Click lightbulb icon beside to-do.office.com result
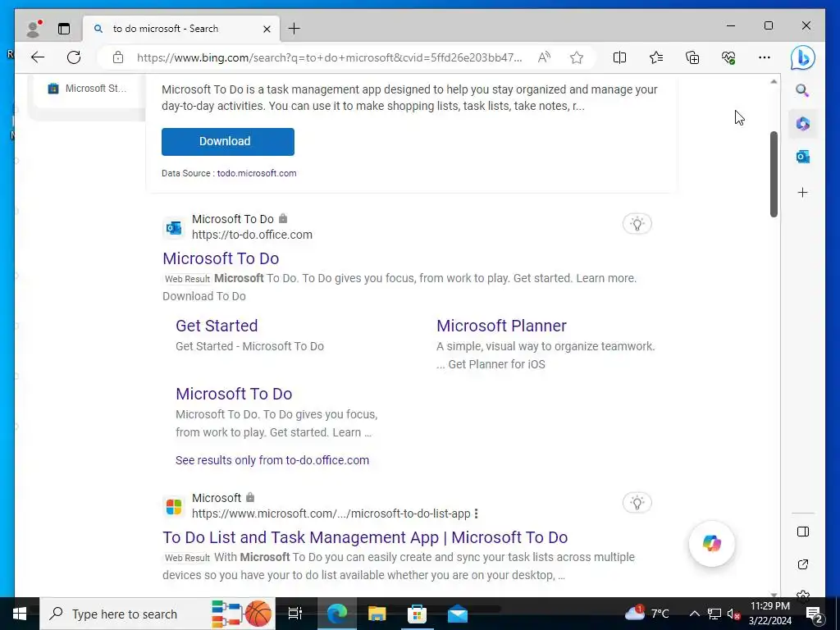 tap(637, 223)
